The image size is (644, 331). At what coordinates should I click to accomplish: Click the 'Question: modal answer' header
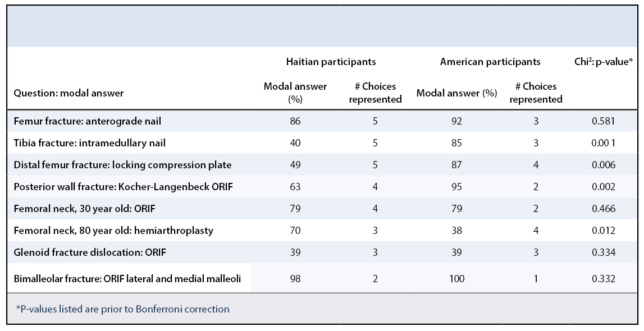pos(68,93)
